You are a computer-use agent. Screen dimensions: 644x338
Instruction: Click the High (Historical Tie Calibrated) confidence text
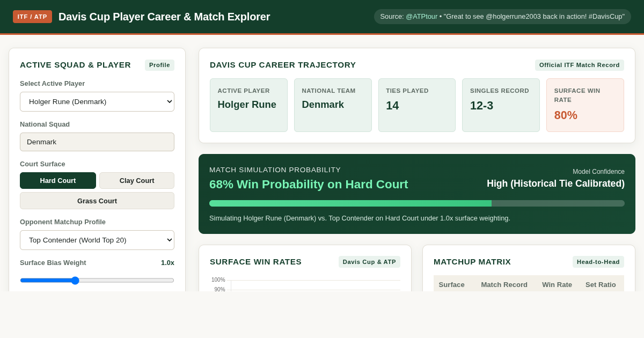pos(555,183)
